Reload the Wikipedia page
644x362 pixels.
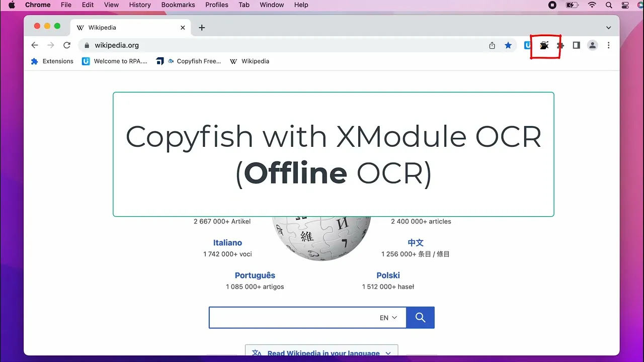66,45
